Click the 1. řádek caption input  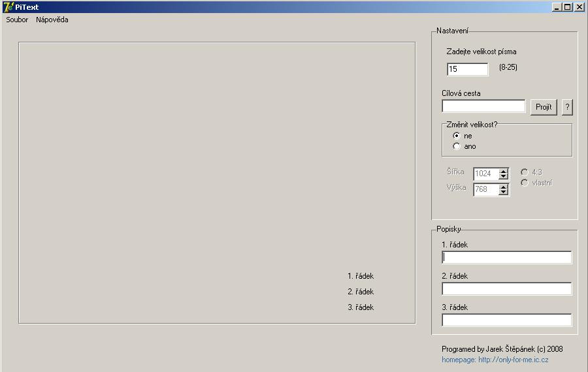tap(506, 257)
